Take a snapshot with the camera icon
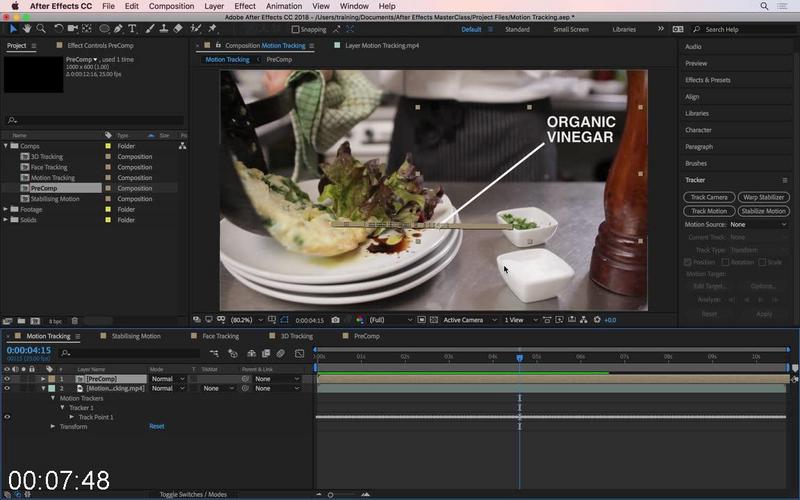Image resolution: width=800 pixels, height=500 pixels. point(335,320)
